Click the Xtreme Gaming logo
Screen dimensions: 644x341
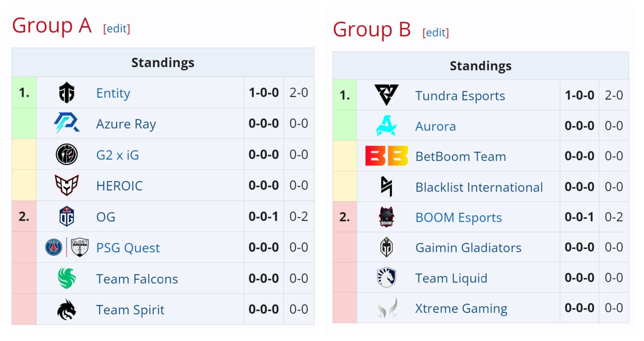pos(386,308)
